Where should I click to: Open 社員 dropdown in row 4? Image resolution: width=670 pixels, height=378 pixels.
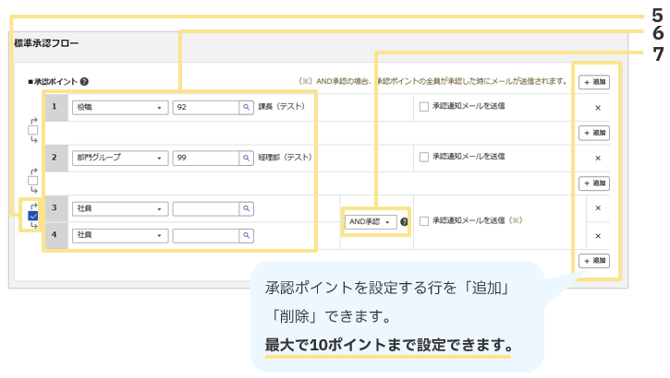(x=120, y=235)
